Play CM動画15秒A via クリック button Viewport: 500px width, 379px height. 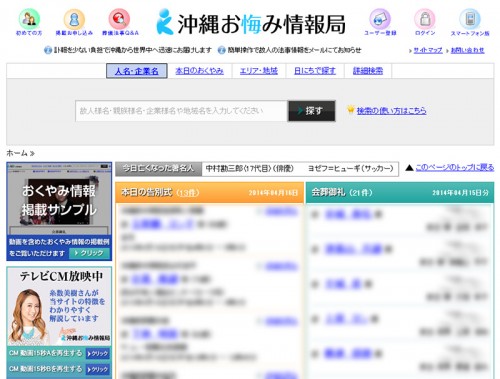(98, 354)
